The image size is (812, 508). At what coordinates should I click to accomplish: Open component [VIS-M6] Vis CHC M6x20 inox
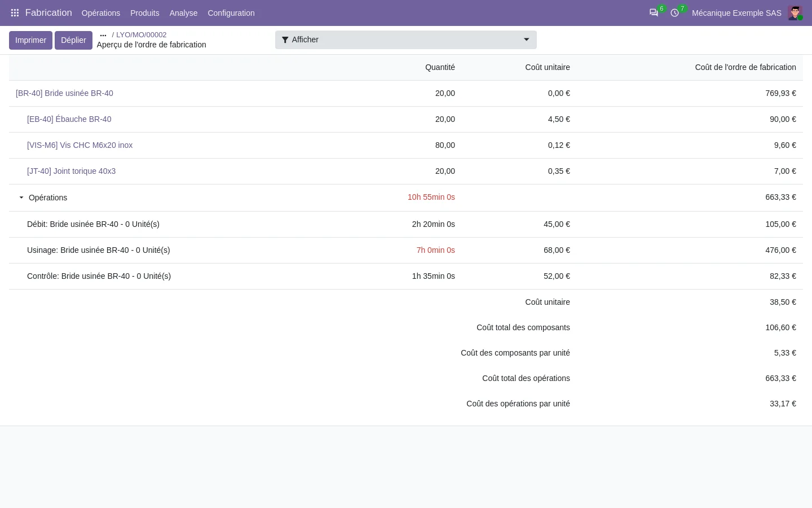click(x=80, y=145)
